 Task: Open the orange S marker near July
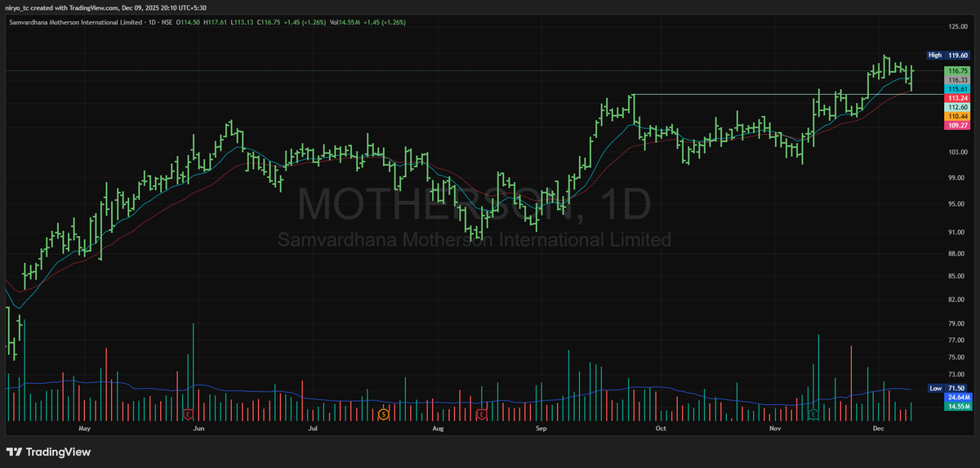click(x=383, y=415)
